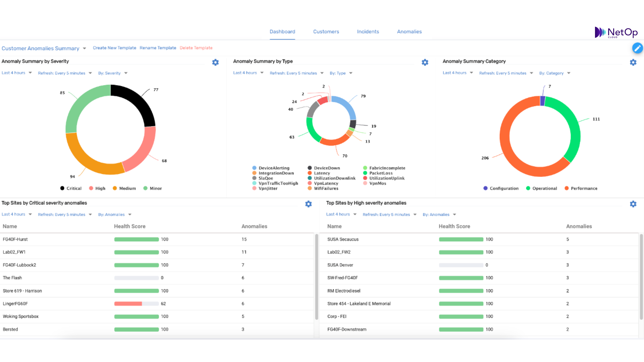This screenshot has height=362, width=644.
Task: Click the NetOp Cloud logo
Action: coord(616,33)
